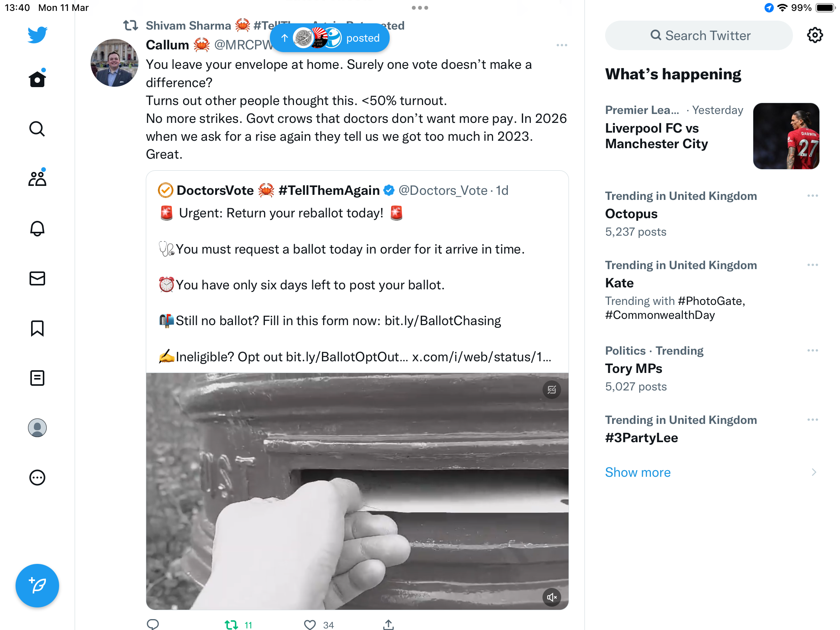
Task: Open the Messages envelope icon
Action: pos(37,278)
